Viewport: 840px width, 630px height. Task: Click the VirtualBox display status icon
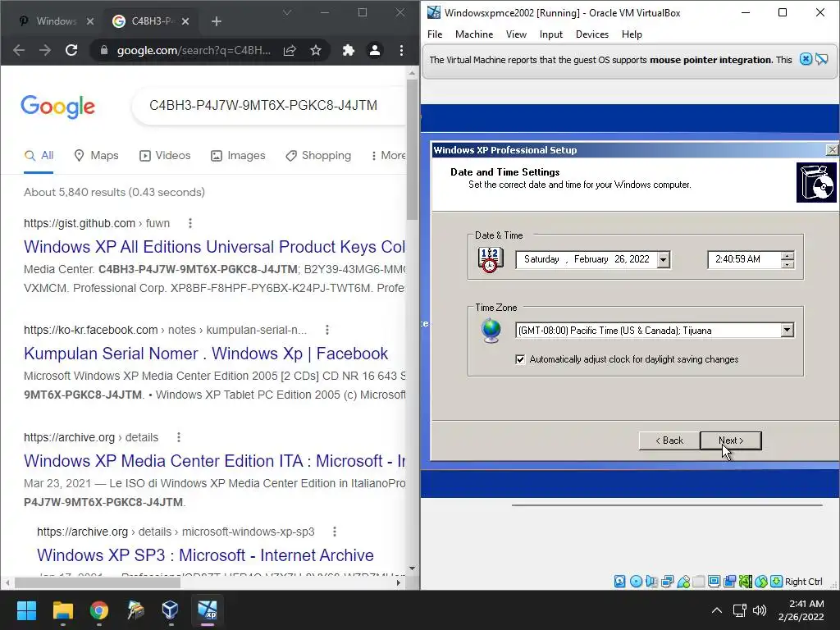coord(714,582)
